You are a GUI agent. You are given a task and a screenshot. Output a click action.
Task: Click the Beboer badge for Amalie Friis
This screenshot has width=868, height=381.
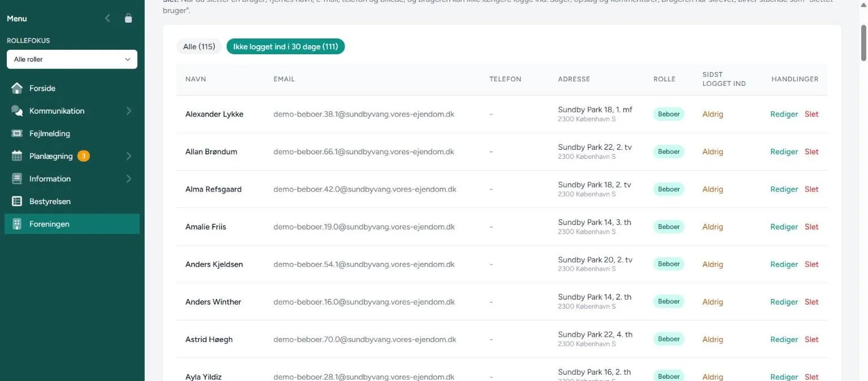pyautogui.click(x=669, y=227)
